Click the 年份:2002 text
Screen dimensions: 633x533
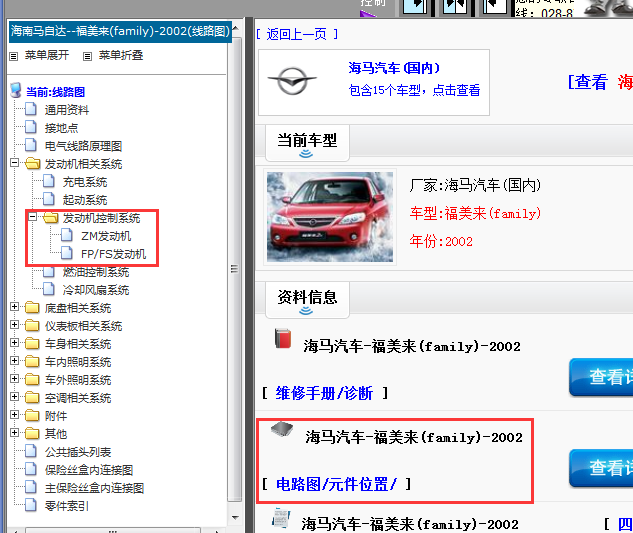tap(441, 241)
